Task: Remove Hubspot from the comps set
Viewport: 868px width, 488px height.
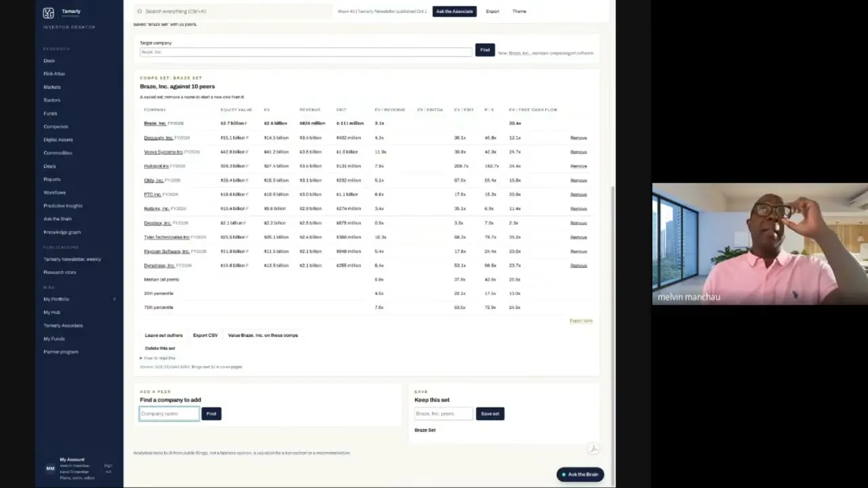Action: (578, 166)
